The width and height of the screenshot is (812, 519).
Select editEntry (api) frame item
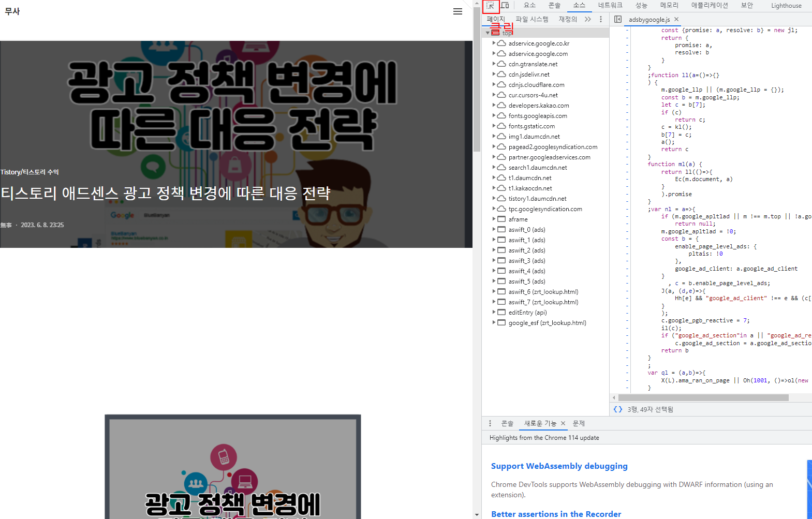point(527,313)
